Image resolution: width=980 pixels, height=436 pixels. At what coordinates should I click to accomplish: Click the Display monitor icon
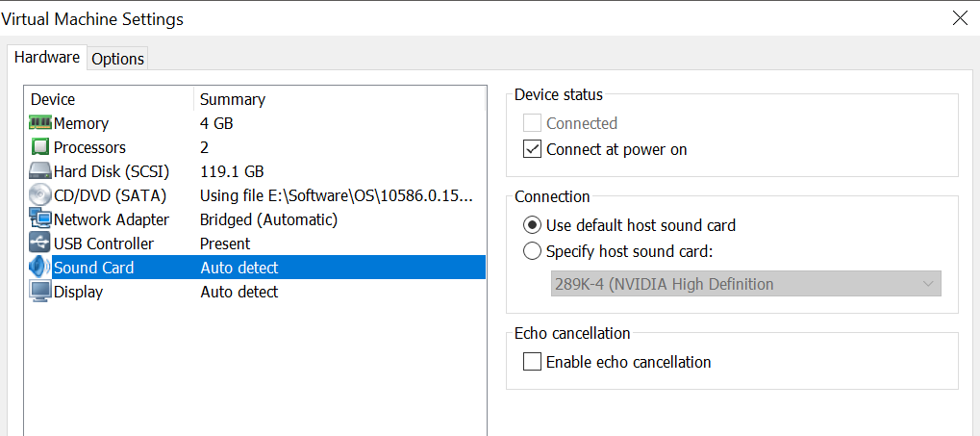(39, 292)
